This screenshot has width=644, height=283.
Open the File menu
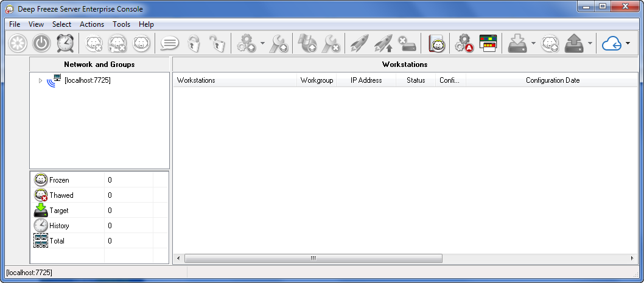click(15, 24)
